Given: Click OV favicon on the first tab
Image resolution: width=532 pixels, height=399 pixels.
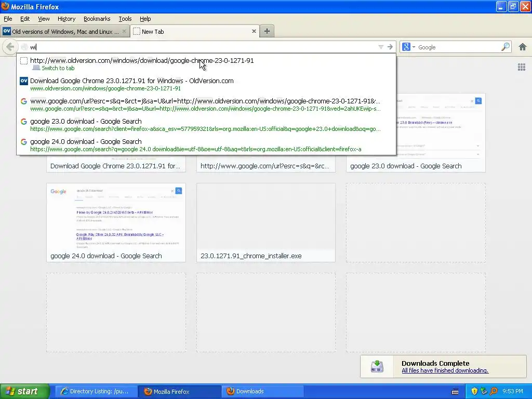Looking at the screenshot, I should [x=6, y=31].
